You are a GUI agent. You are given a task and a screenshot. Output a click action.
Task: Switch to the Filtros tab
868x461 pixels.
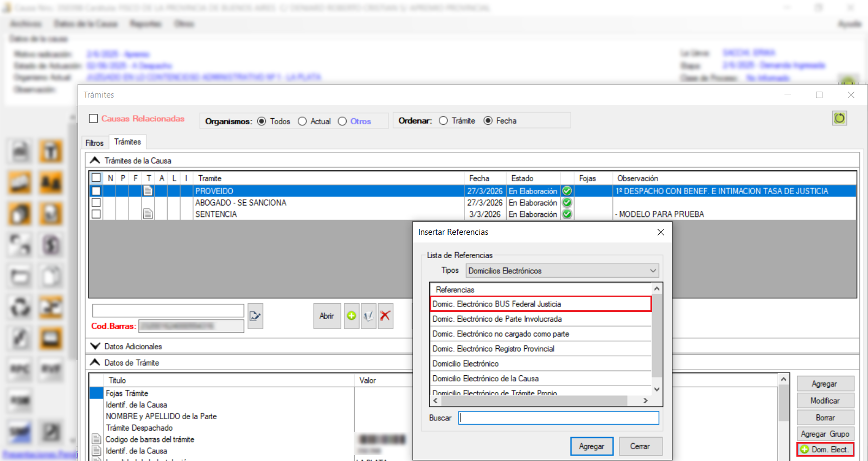tap(94, 143)
